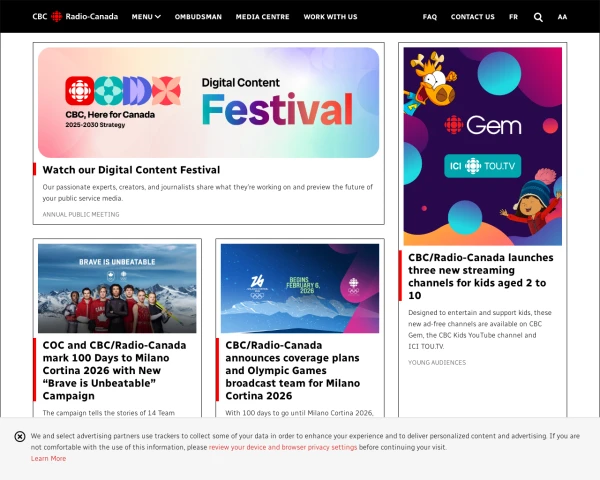The image size is (600, 480).
Task: Toggle text size with AA button
Action: (x=562, y=17)
